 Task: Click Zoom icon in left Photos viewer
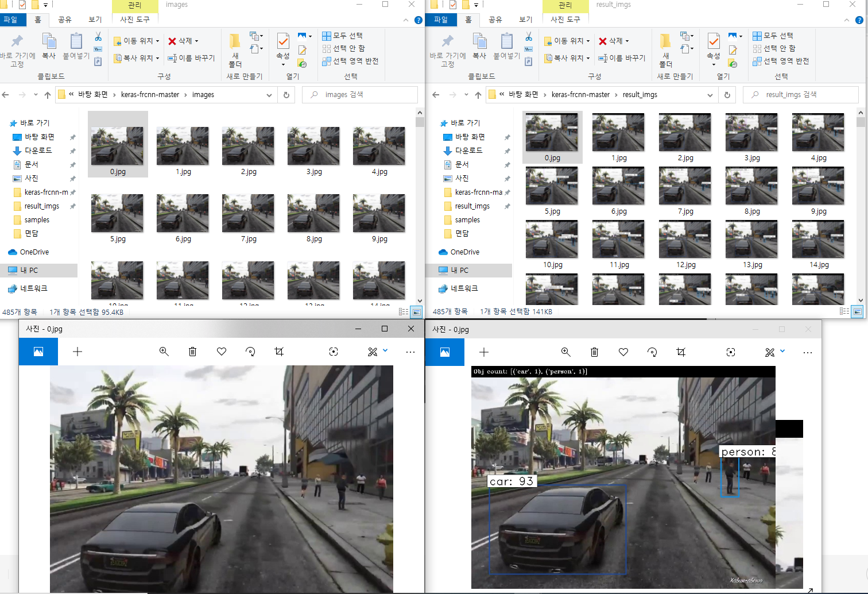tap(164, 352)
